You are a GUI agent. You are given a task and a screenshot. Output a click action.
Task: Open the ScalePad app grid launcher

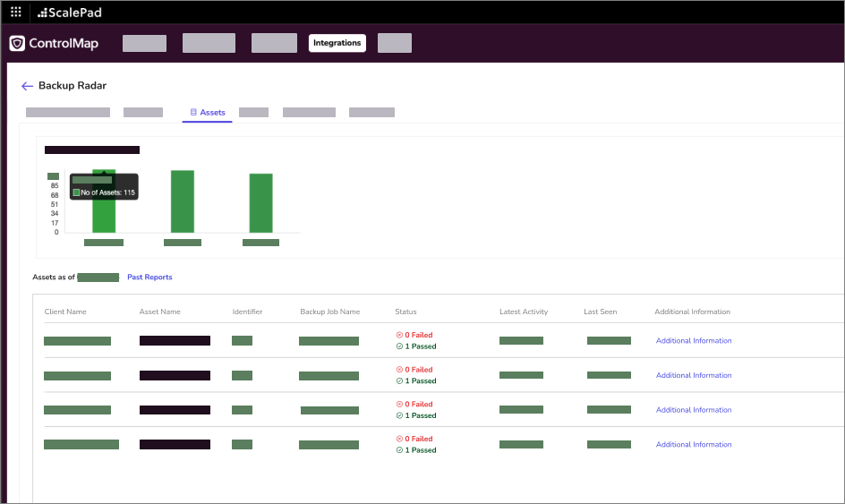[16, 12]
